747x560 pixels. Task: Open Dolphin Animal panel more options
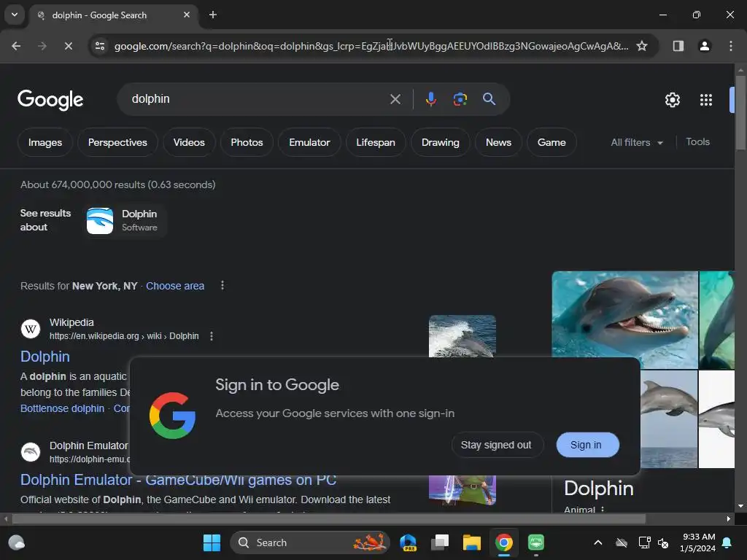(x=603, y=509)
